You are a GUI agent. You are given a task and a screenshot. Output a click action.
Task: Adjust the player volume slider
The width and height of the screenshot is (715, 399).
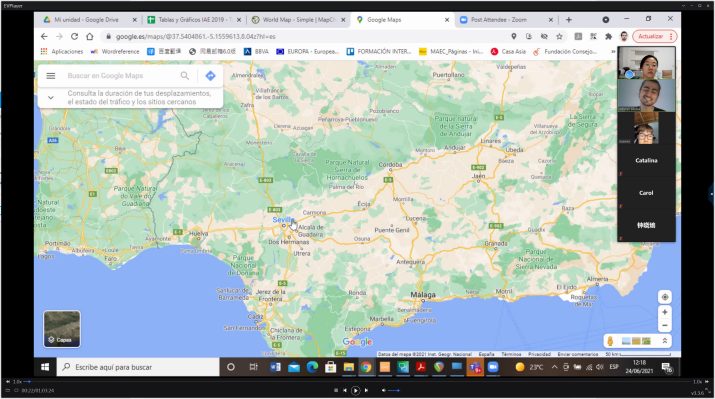[394, 390]
